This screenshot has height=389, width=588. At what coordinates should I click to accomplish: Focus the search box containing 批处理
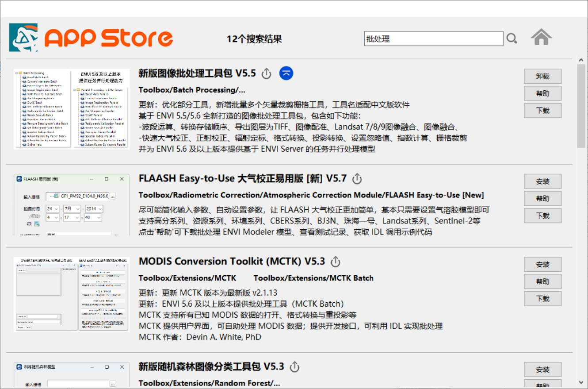(433, 39)
